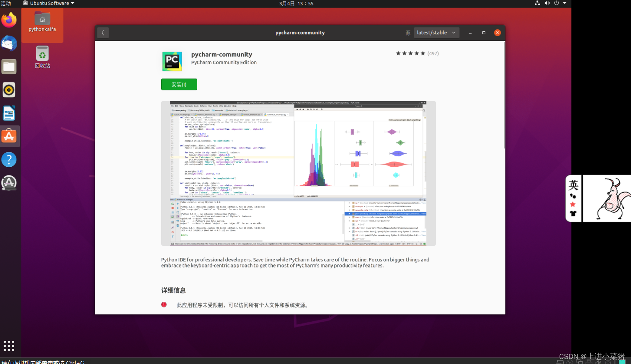
Task: Launch Thunderbird mail from the dock
Action: click(x=9, y=43)
